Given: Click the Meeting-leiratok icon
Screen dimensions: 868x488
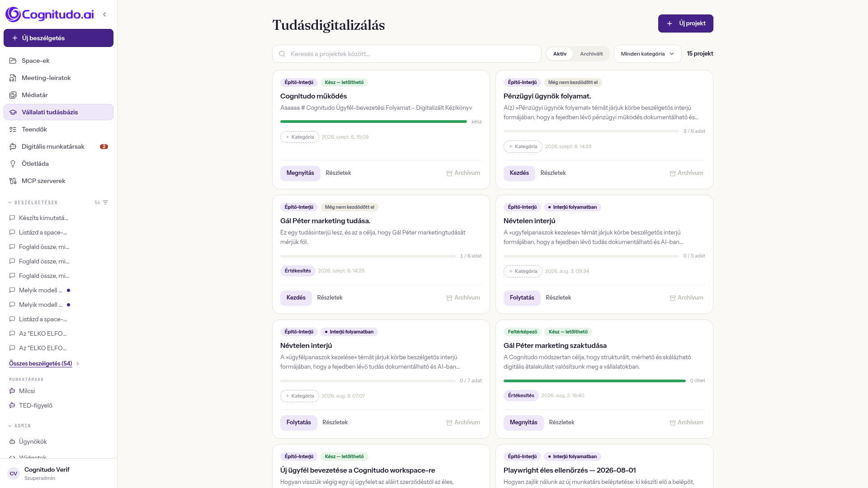Looking at the screenshot, I should coord(13,78).
